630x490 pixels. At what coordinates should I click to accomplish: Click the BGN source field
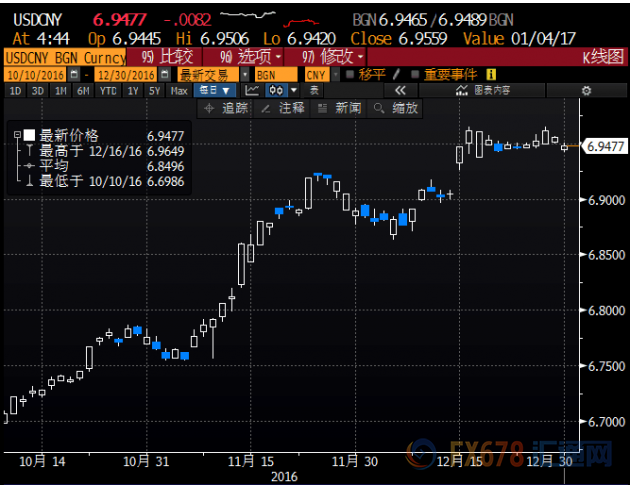click(x=276, y=75)
